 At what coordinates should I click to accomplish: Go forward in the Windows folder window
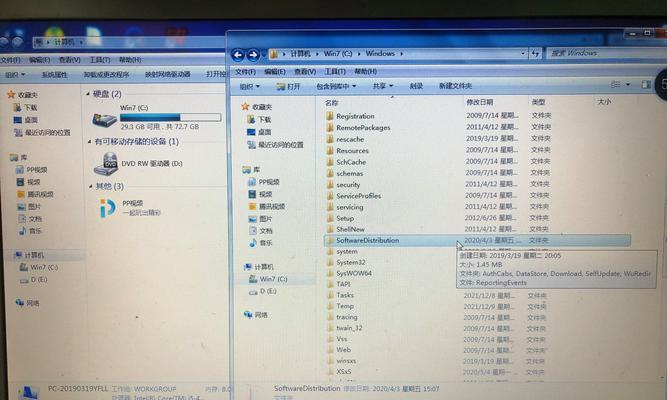pos(253,55)
